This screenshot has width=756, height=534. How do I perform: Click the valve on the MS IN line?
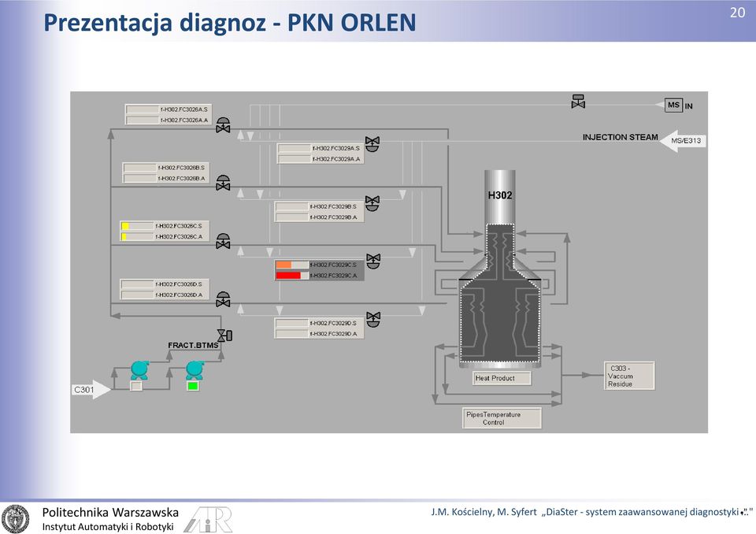point(578,102)
